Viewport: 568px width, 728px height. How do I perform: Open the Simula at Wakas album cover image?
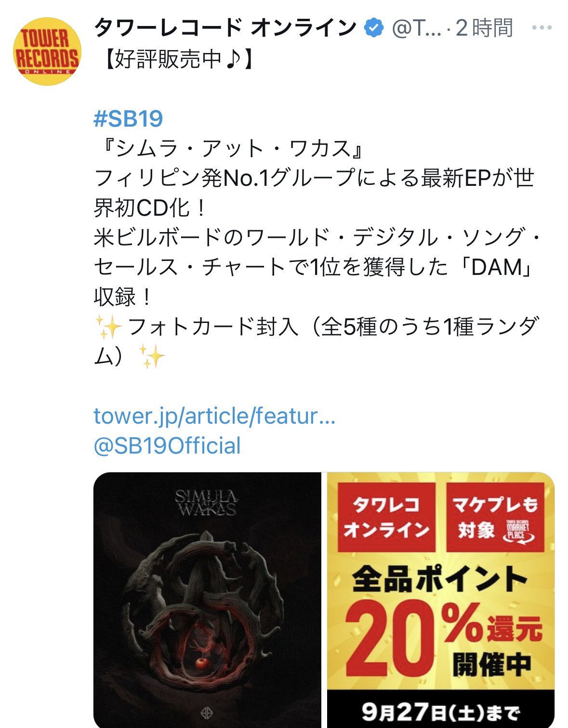(207, 600)
